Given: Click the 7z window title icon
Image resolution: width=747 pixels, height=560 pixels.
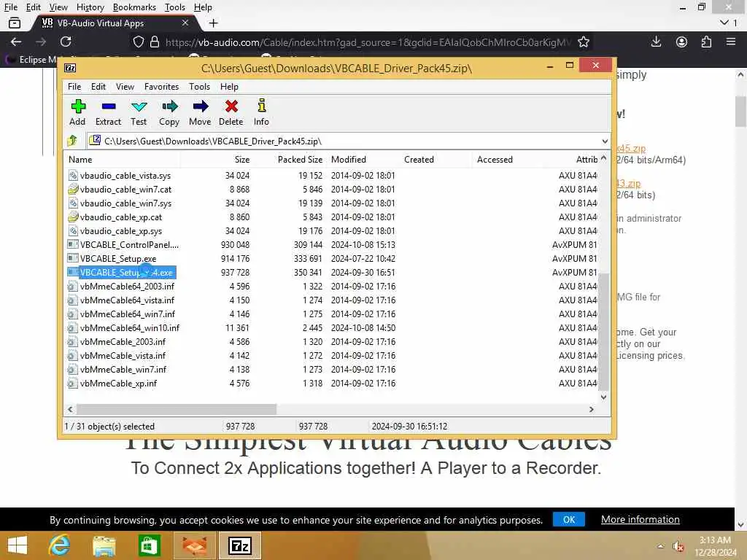Looking at the screenshot, I should (x=70, y=68).
